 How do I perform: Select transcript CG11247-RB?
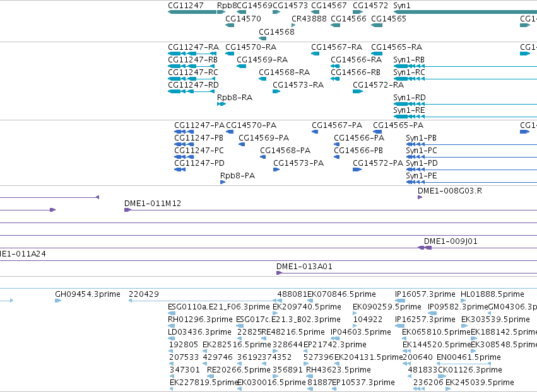[193, 59]
